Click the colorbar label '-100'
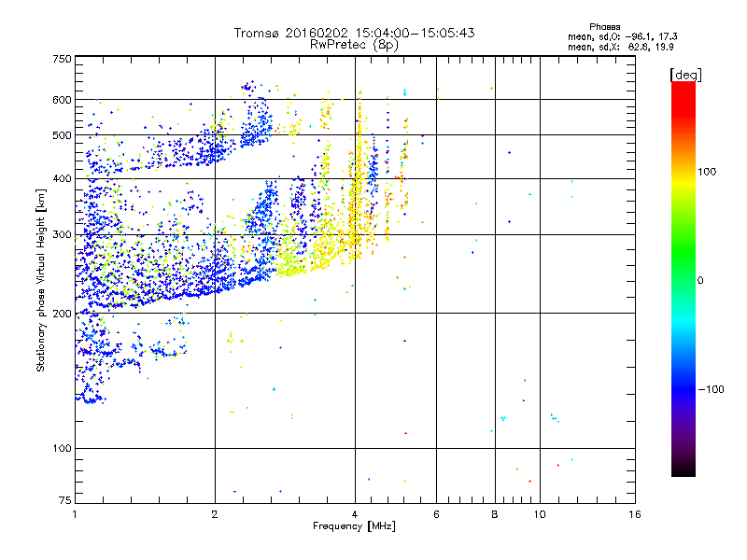This screenshot has width=747, height=560. (x=711, y=389)
